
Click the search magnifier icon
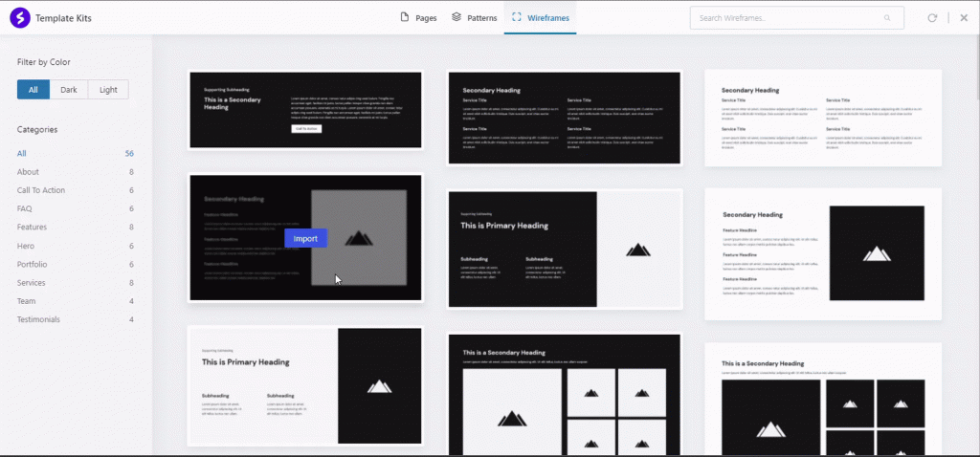coord(887,18)
